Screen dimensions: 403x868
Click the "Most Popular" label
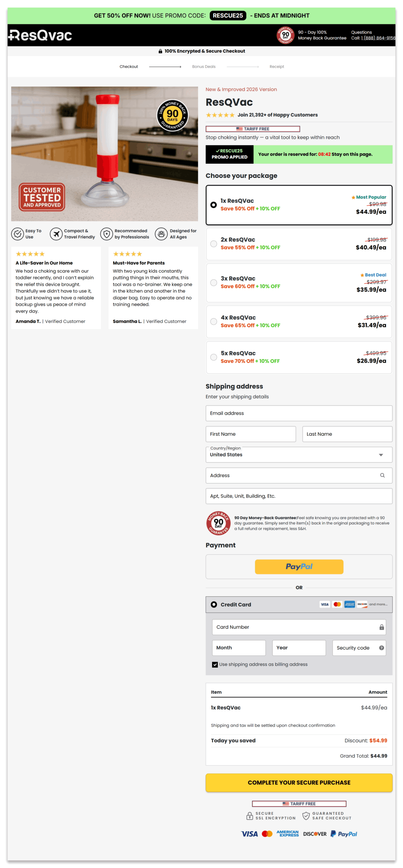pyautogui.click(x=369, y=197)
